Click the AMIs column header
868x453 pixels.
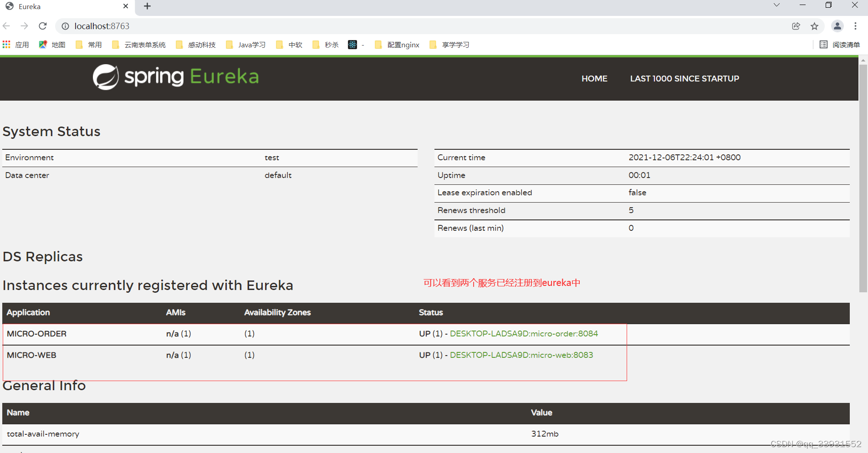(x=176, y=312)
